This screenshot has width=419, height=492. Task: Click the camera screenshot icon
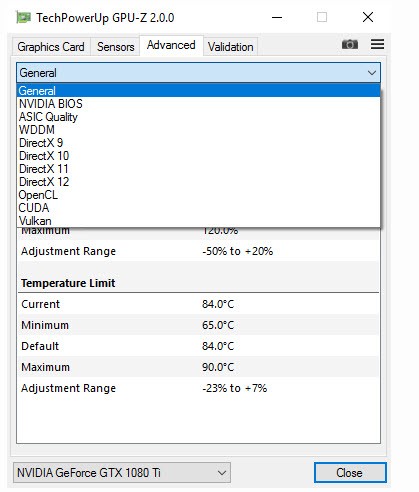[350, 44]
